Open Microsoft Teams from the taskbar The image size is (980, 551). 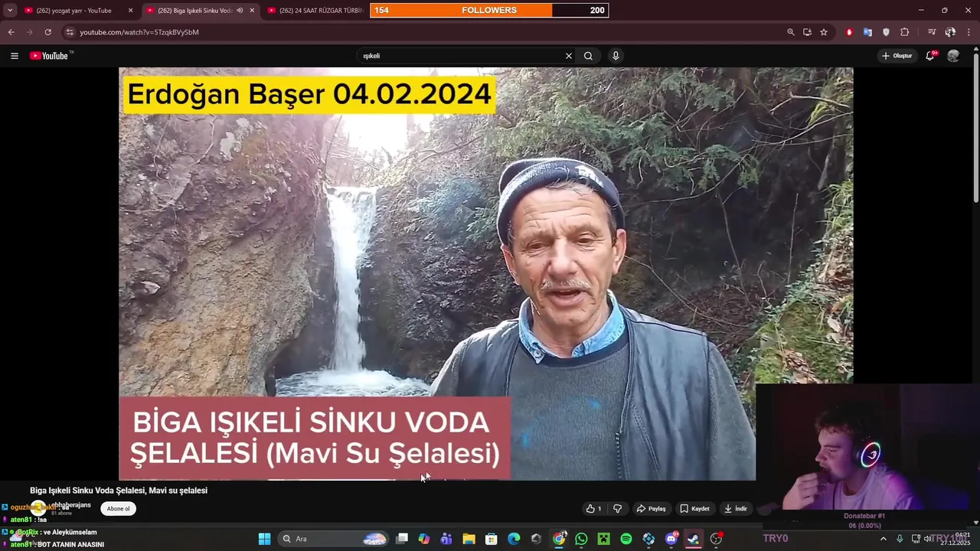(446, 539)
